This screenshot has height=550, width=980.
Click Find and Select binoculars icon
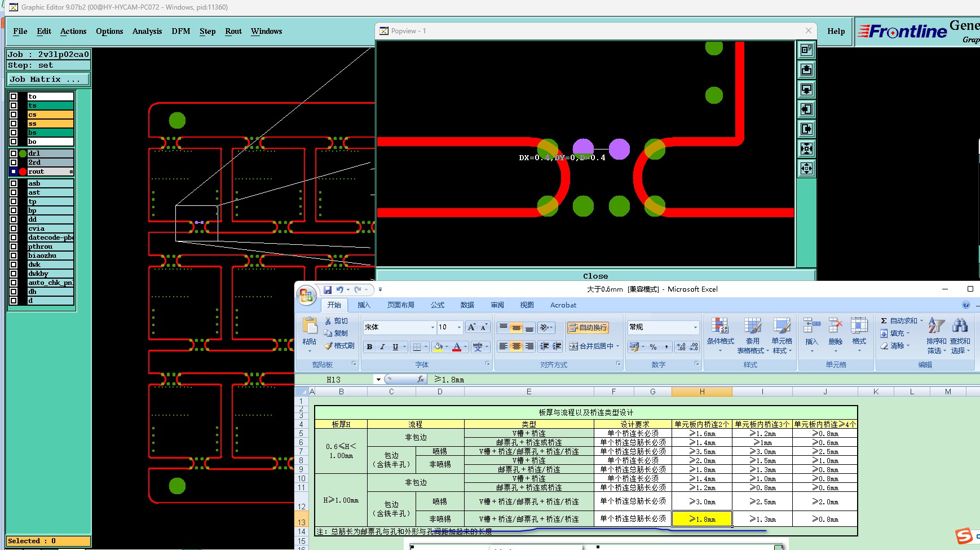[x=960, y=325]
